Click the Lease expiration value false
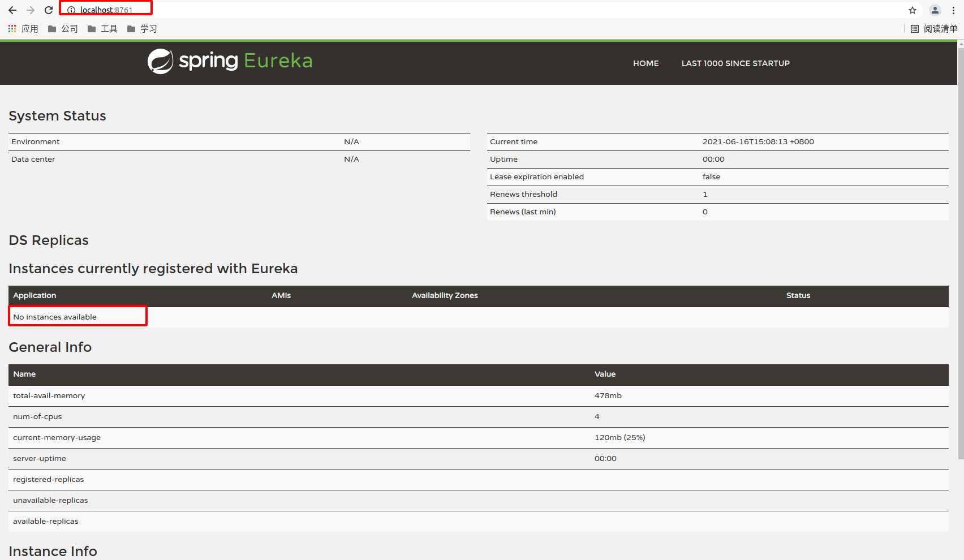 711,177
